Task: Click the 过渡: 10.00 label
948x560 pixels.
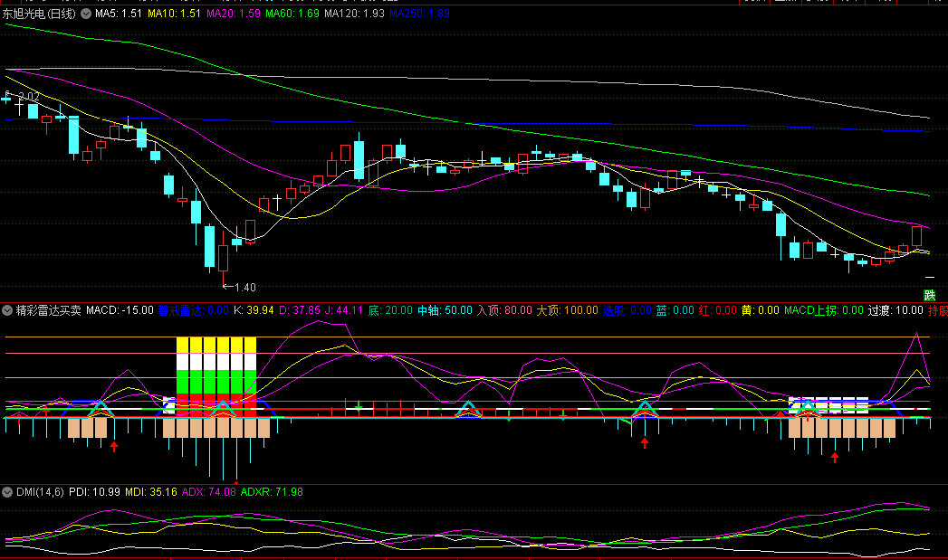Action: click(x=895, y=310)
